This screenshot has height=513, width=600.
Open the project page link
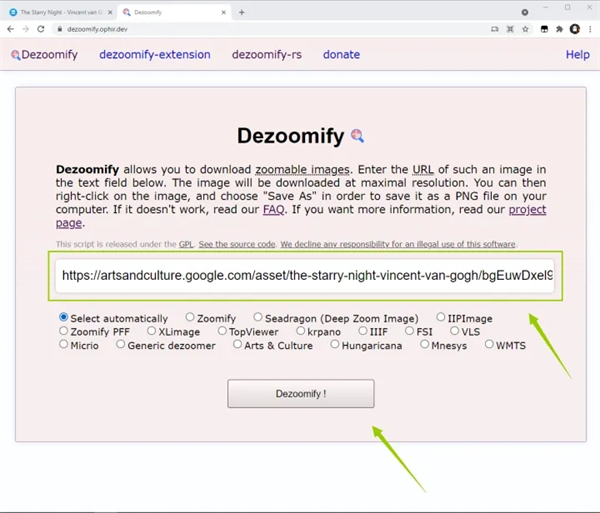pyautogui.click(x=527, y=210)
